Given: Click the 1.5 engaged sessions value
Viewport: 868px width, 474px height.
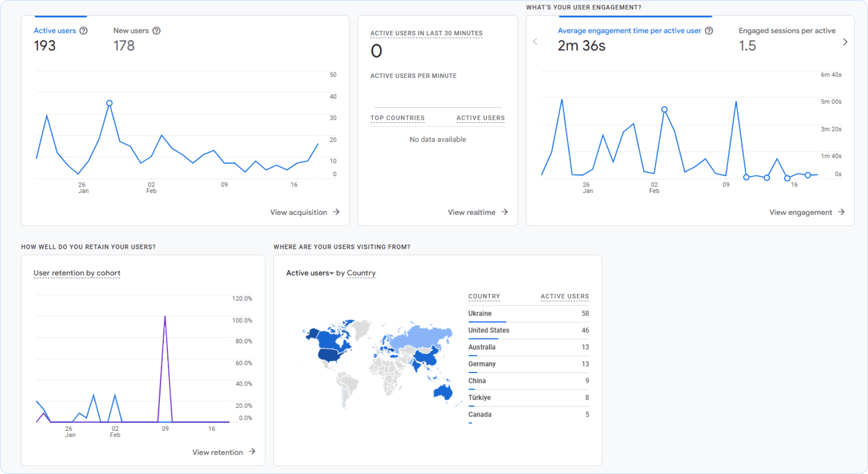Looking at the screenshot, I should pos(747,46).
